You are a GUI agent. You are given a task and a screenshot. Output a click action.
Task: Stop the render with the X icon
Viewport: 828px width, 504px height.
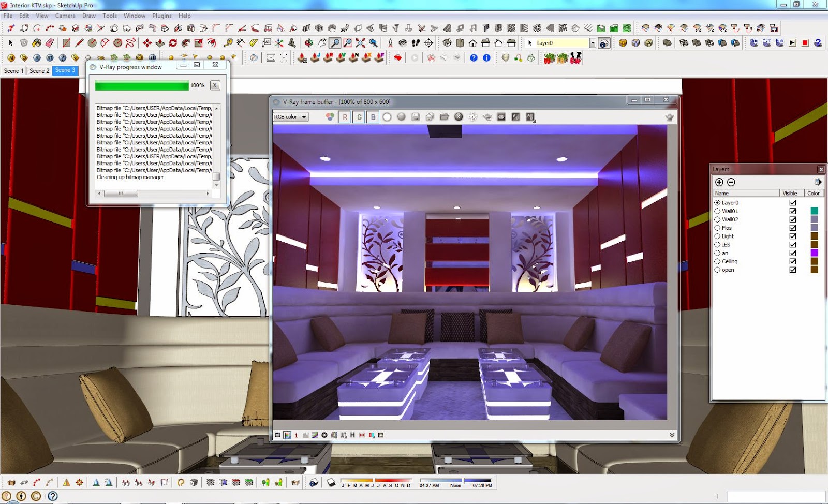(x=459, y=117)
